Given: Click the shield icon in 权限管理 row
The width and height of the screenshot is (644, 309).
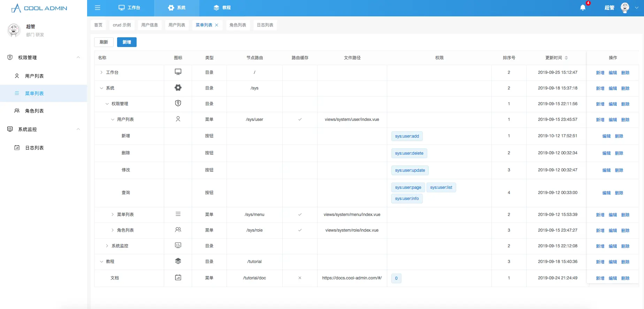Looking at the screenshot, I should [x=178, y=103].
